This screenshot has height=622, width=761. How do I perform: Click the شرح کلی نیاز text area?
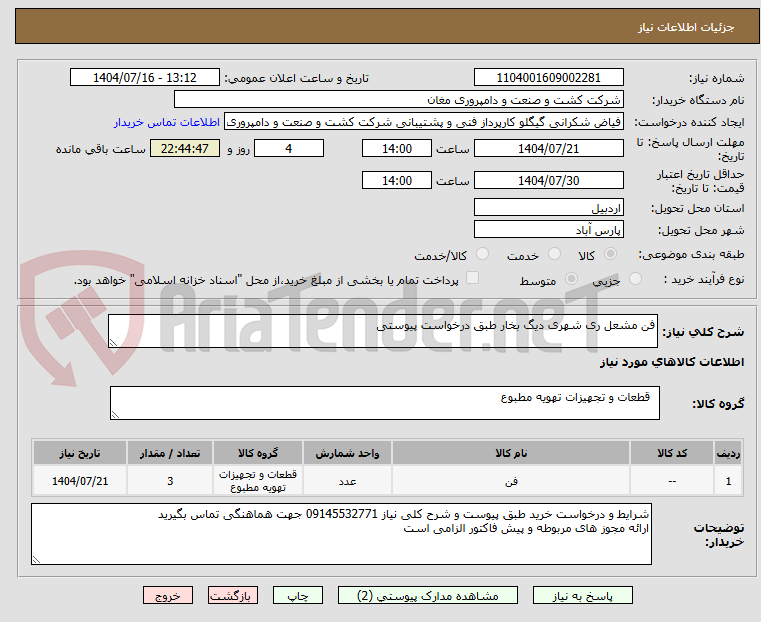click(383, 331)
